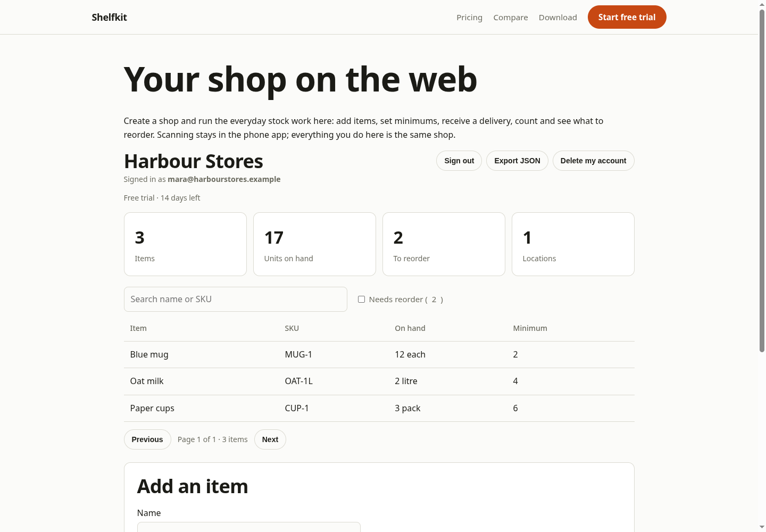766x532 pixels.
Task: Click the Add an item heading
Action: (x=193, y=486)
